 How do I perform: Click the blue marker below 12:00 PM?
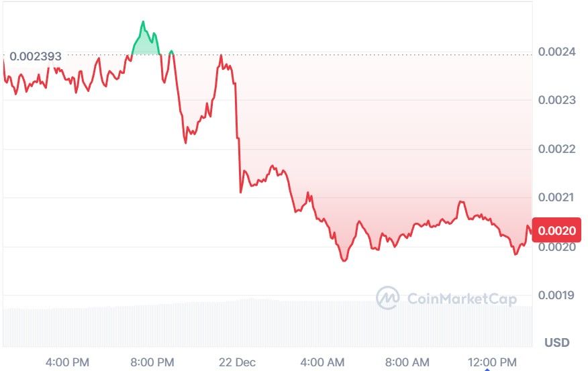pyautogui.click(x=488, y=369)
